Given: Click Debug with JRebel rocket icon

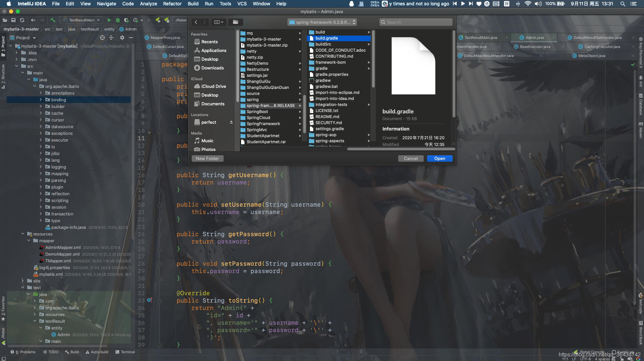Looking at the screenshot, I should (x=167, y=20).
